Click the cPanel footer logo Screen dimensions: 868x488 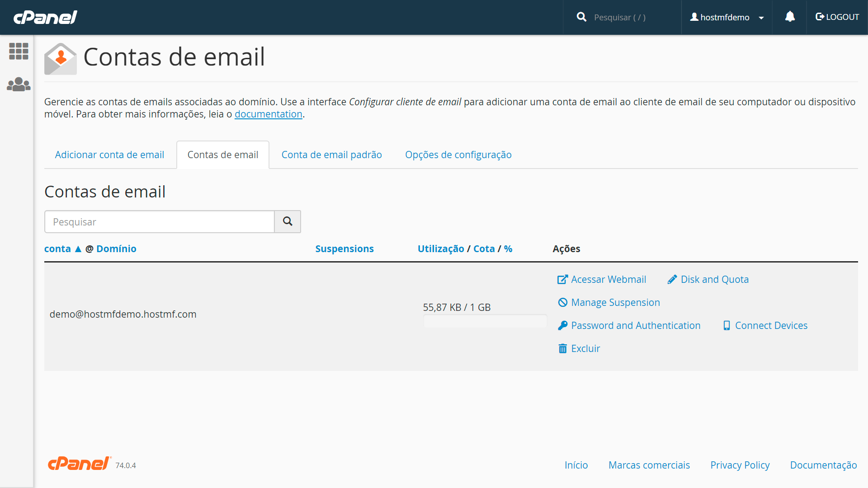coord(79,464)
